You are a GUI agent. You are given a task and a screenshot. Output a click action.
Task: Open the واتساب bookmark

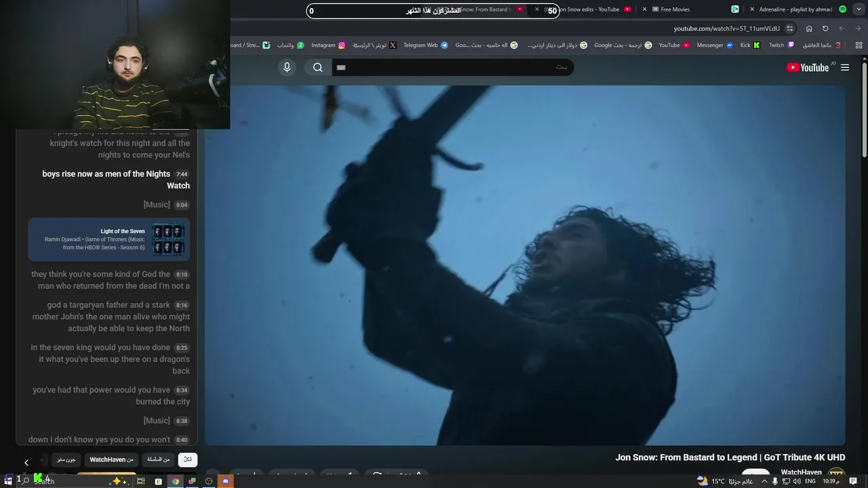(x=290, y=45)
